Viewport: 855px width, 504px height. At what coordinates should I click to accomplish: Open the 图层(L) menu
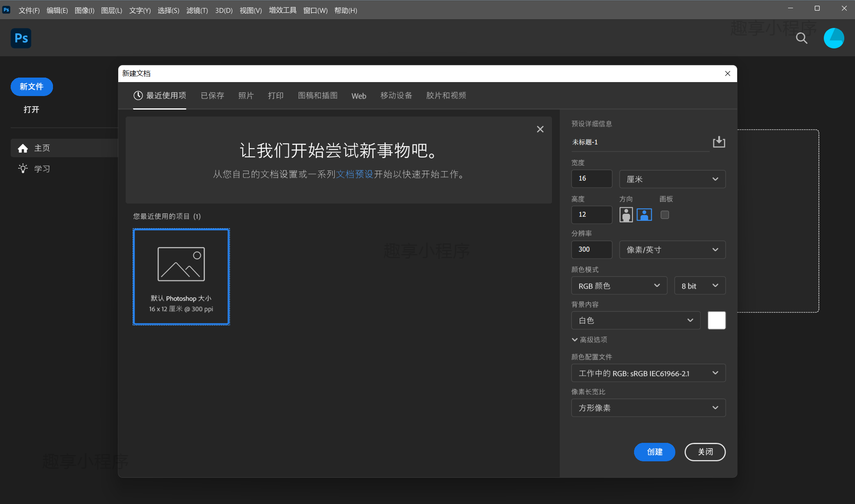pos(111,10)
